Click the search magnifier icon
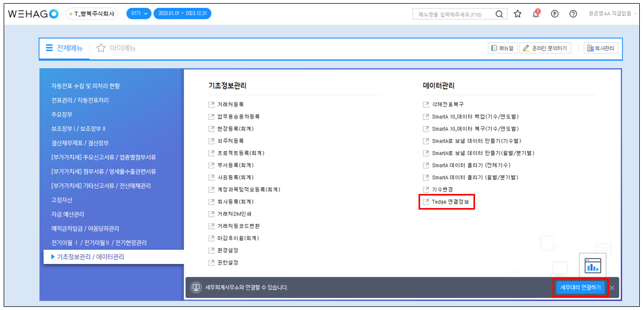 tap(500, 14)
